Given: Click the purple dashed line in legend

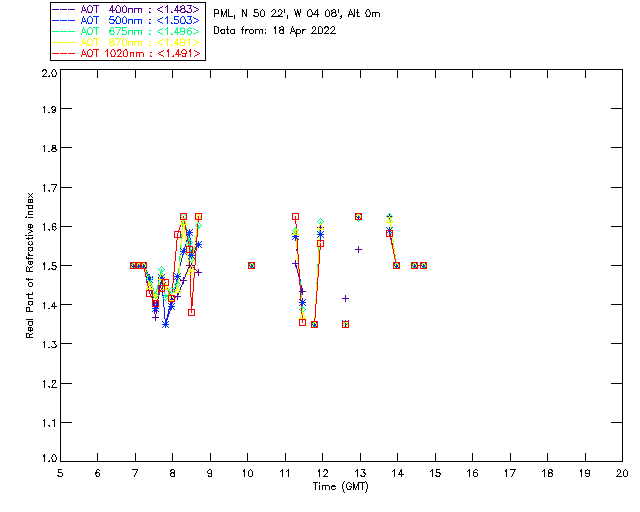Looking at the screenshot, I should [64, 9].
